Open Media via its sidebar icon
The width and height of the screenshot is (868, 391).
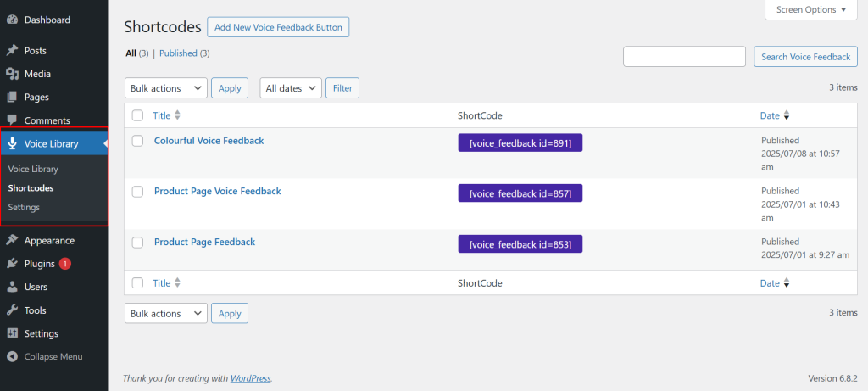[12, 74]
